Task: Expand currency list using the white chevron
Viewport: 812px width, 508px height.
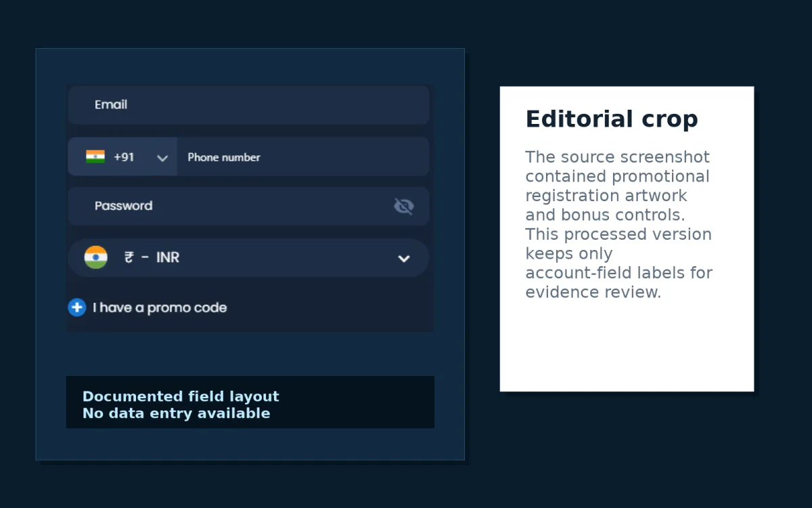Action: (404, 258)
